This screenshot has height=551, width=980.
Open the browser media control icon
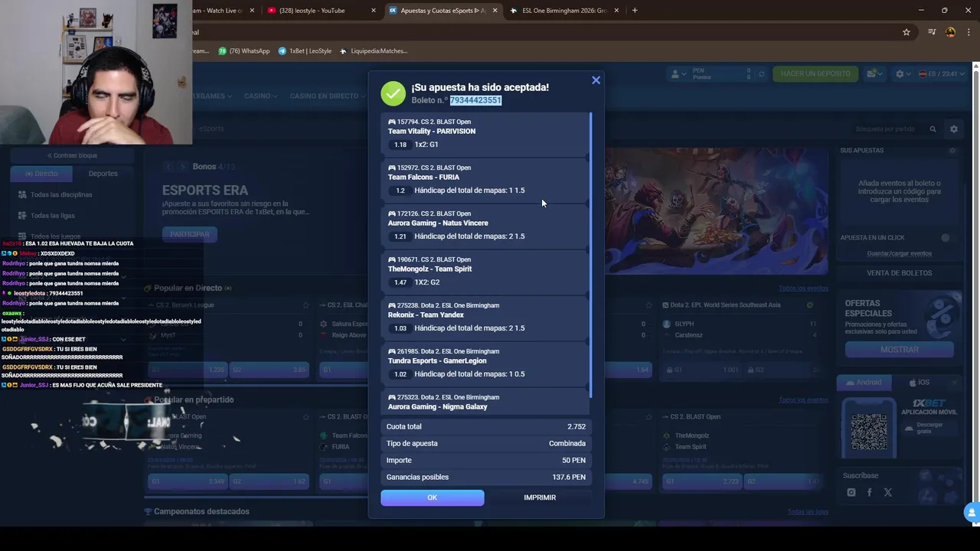(x=932, y=32)
